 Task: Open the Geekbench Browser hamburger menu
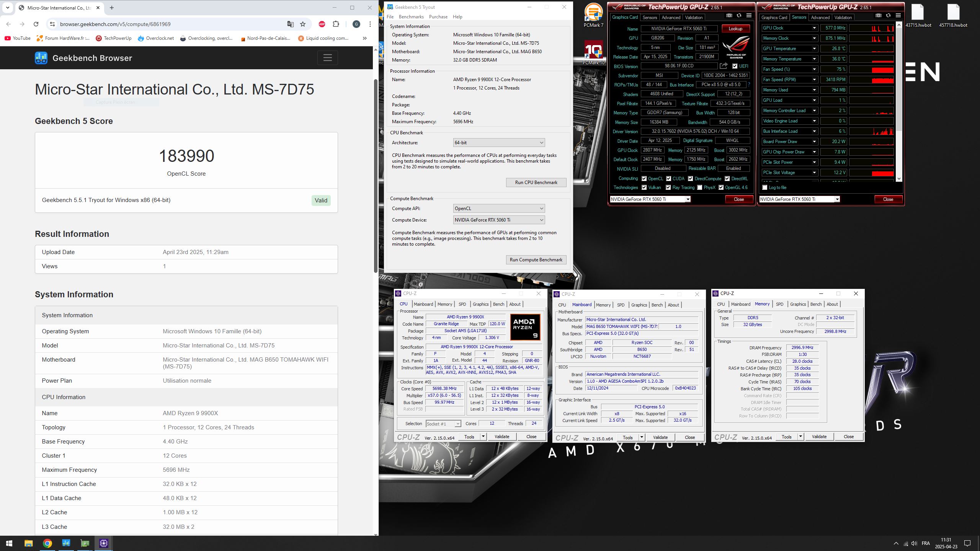327,58
